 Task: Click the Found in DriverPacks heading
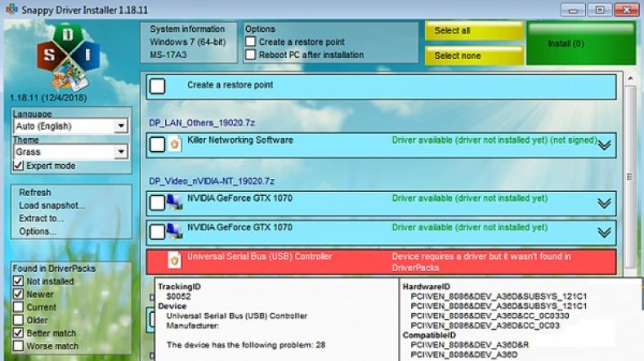(54, 268)
